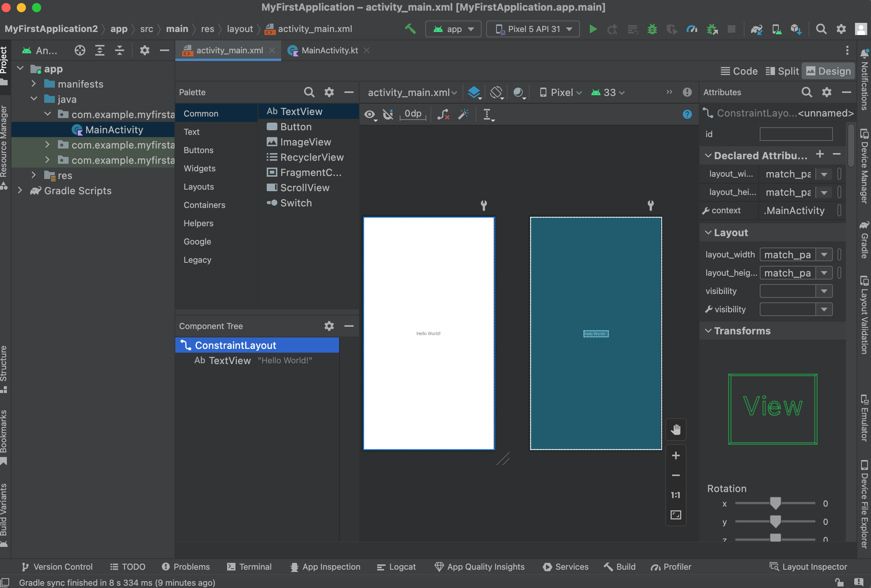
Task: Expand Gradle Scripts node
Action: [20, 190]
